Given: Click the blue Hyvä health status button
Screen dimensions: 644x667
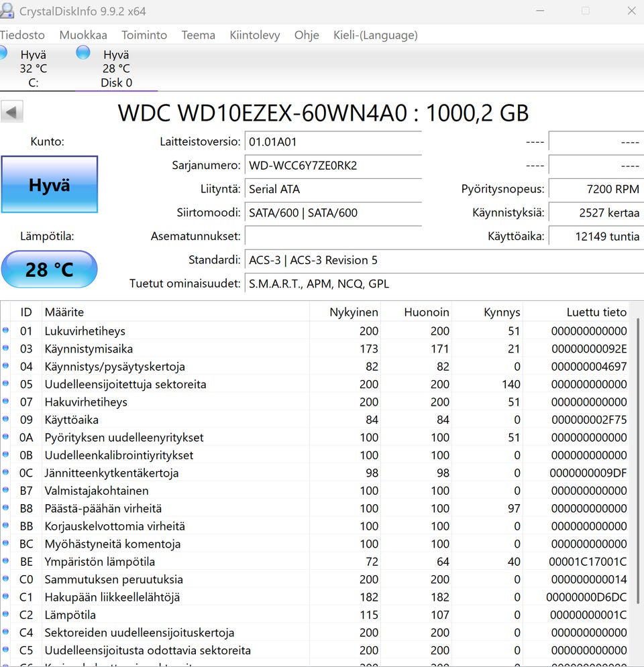Looking at the screenshot, I should (x=50, y=184).
